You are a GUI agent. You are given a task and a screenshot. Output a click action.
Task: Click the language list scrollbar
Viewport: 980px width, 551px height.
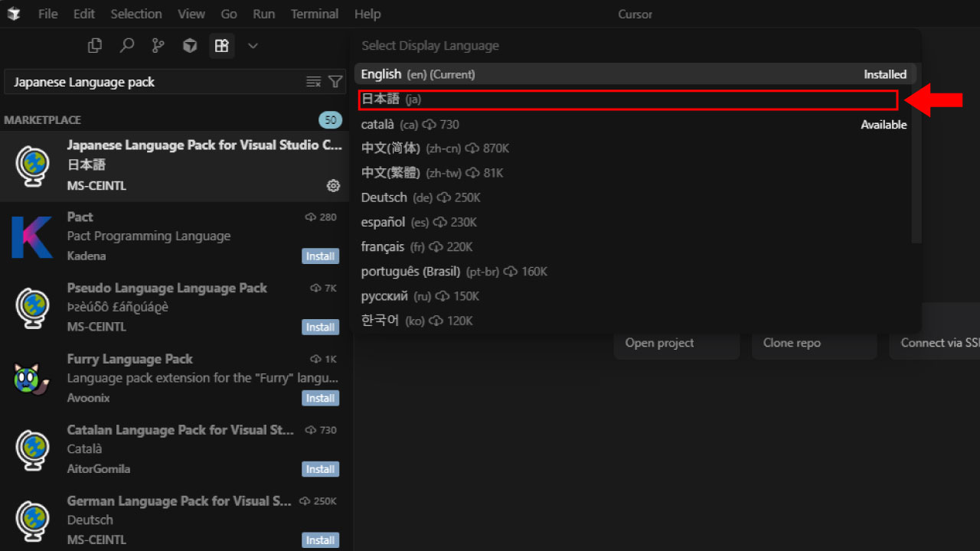click(917, 153)
